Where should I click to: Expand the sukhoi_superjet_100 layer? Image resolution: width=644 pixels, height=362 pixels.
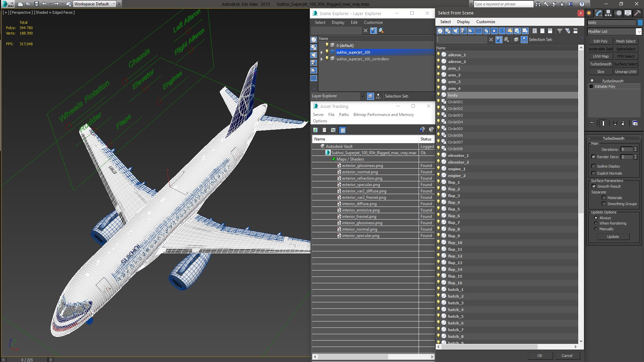click(x=321, y=52)
